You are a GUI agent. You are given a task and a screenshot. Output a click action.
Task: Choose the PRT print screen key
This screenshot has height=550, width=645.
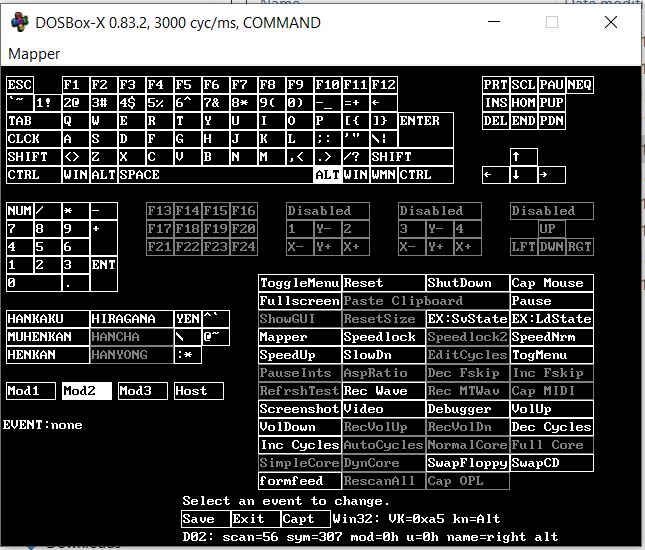tap(496, 85)
